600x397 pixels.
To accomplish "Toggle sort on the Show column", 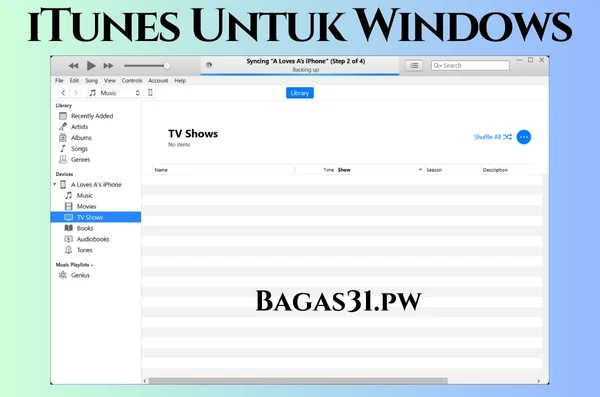I will 380,170.
